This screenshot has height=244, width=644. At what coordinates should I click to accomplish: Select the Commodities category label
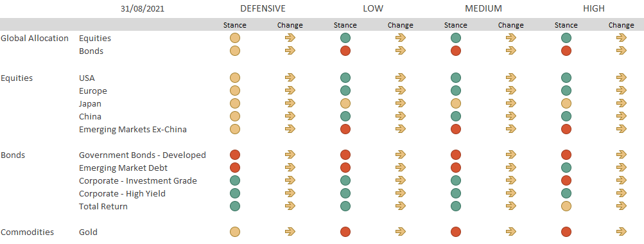pos(27,232)
